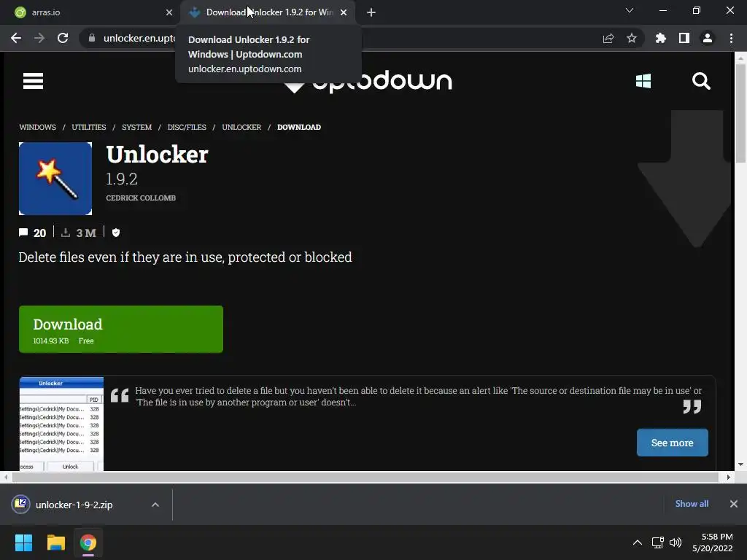
Task: Open the unlocker-1-9-2.zip downloaded file
Action: [x=74, y=505]
